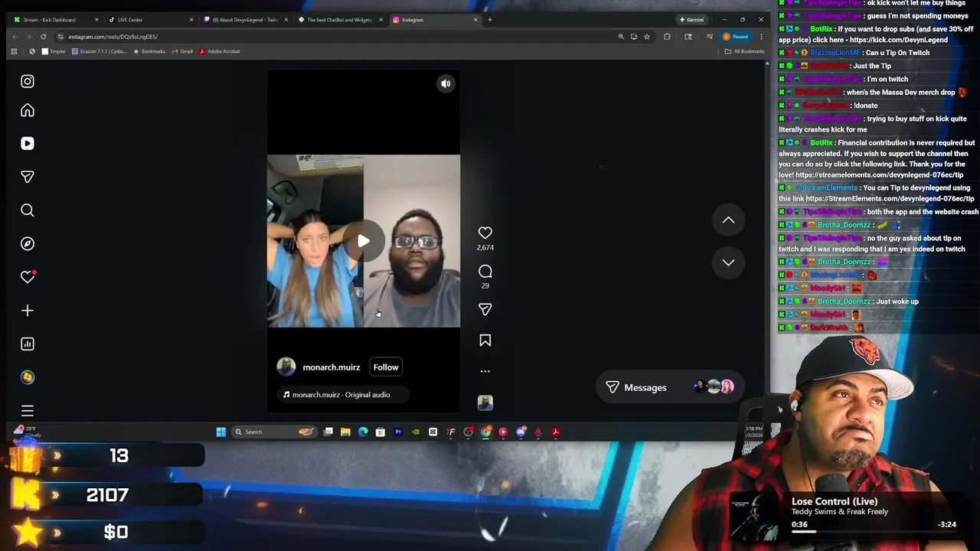Open the Empire bookmark
The width and height of the screenshot is (980, 551).
point(54,51)
